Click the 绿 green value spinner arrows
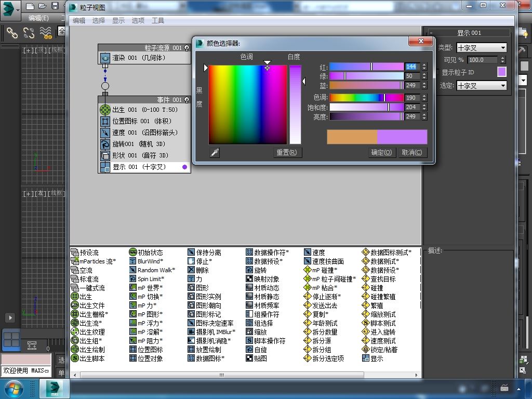This screenshot has width=532, height=399. (424, 76)
